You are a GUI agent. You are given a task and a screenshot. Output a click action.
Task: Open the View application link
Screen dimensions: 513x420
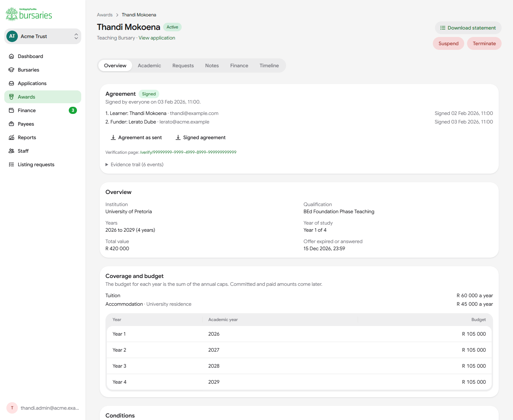[x=157, y=38]
